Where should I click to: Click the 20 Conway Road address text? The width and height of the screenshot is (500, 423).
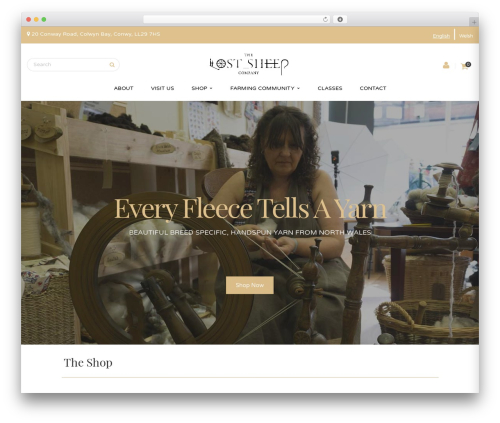tap(96, 34)
